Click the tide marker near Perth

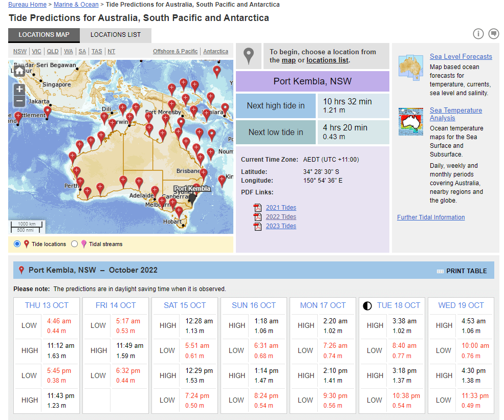80,183
